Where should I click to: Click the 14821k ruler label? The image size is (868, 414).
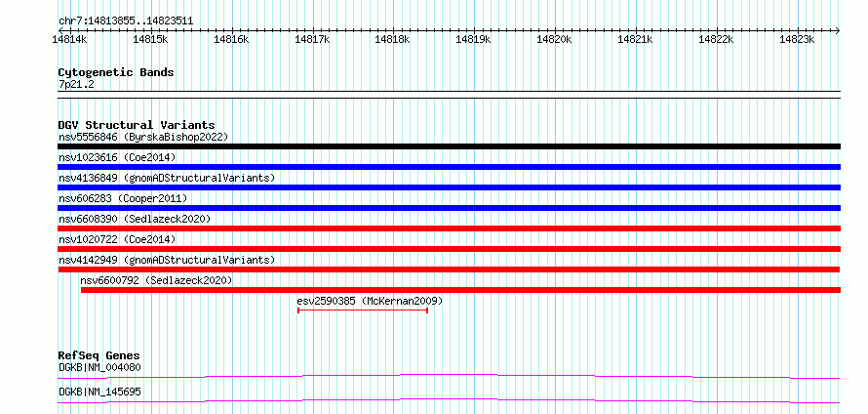tap(636, 40)
